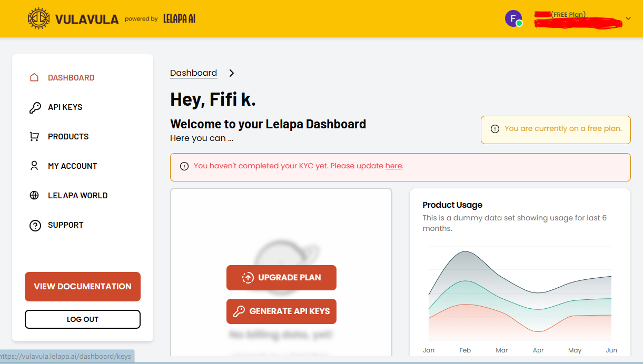Viewport: 643px width, 364px height.
Task: Click the blurred 'No billing data, yet!' text
Action: pyautogui.click(x=281, y=335)
